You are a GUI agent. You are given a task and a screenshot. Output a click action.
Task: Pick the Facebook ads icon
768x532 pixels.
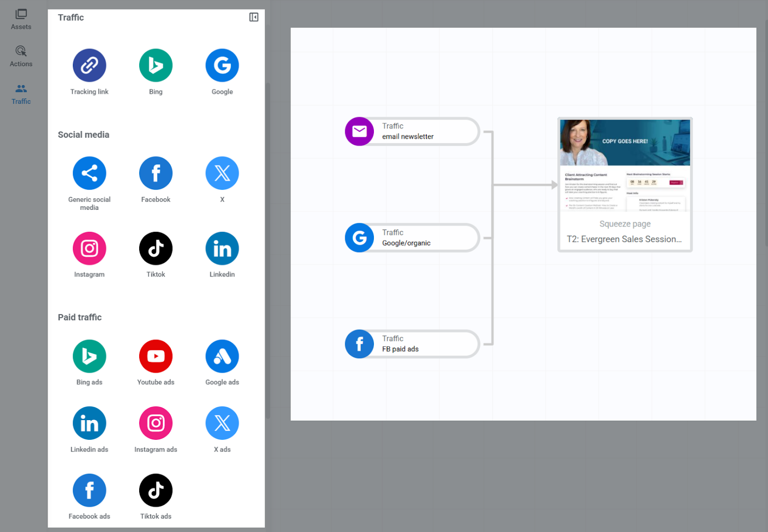(89, 490)
